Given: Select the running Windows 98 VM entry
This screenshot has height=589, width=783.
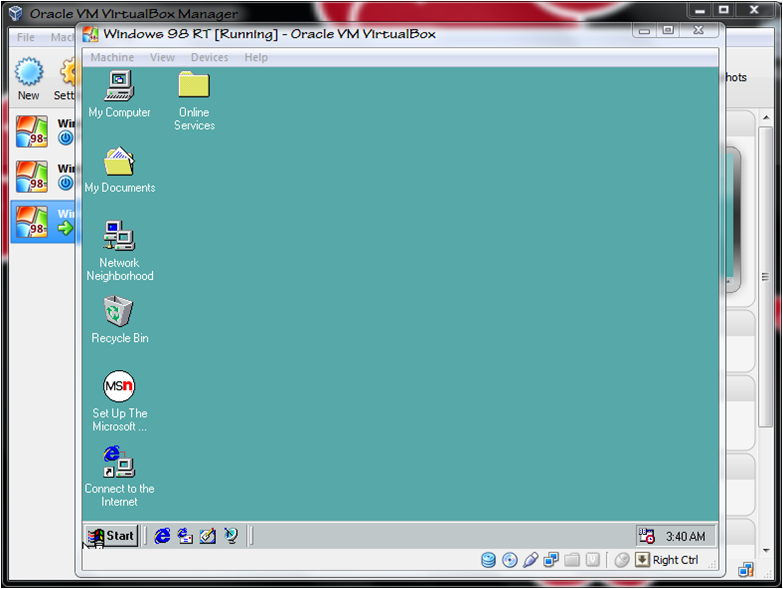Looking at the screenshot, I should (x=44, y=222).
